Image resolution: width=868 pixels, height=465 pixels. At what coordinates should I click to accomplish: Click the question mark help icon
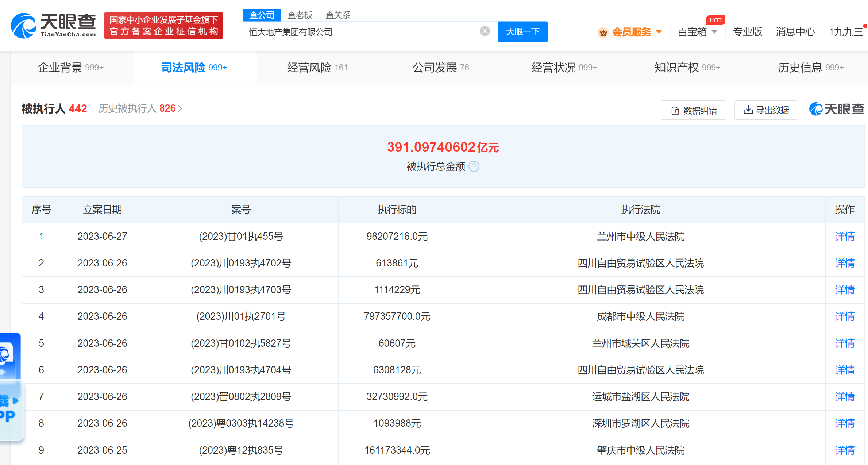tap(474, 166)
